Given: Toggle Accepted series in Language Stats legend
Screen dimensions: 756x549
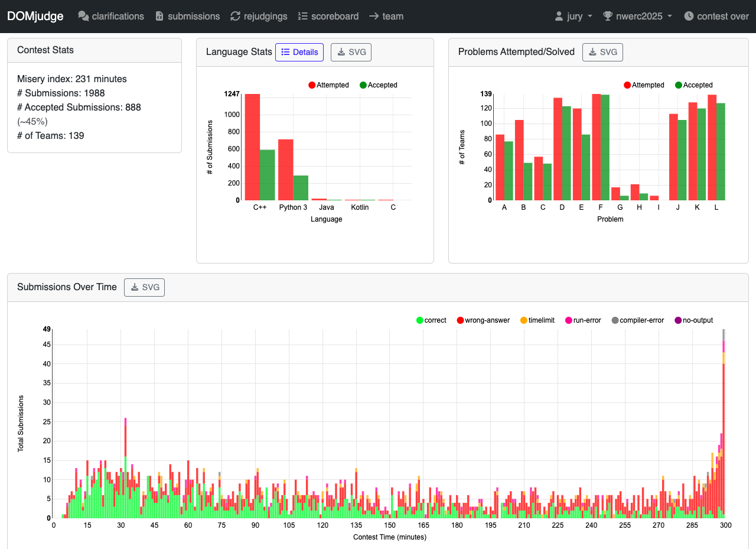Looking at the screenshot, I should point(379,85).
